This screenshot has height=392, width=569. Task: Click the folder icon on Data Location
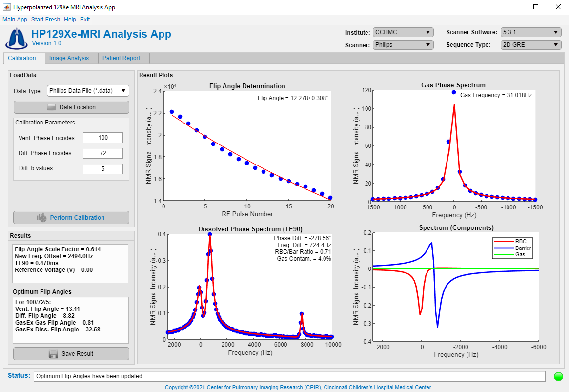tap(52, 107)
